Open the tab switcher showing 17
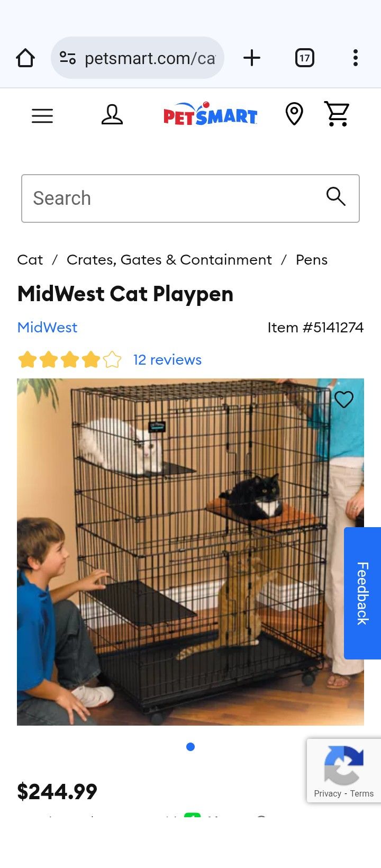This screenshot has height=868, width=381. pyautogui.click(x=304, y=58)
